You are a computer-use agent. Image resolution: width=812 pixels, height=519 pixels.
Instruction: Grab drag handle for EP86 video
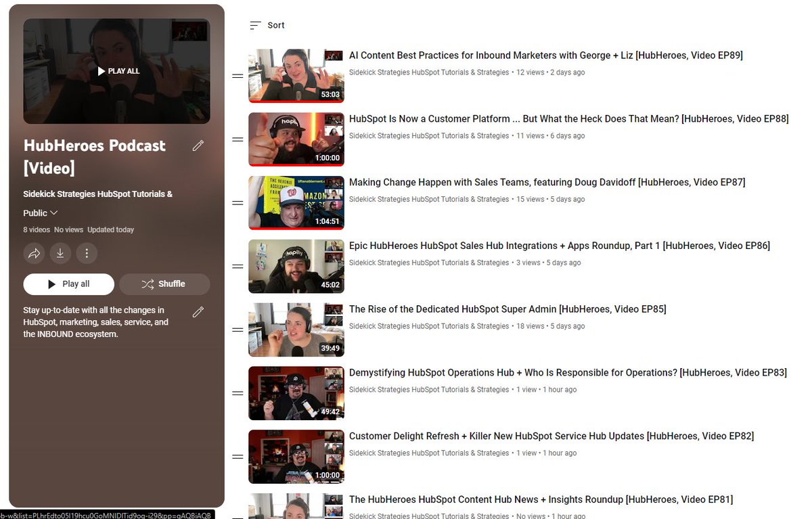[238, 267]
